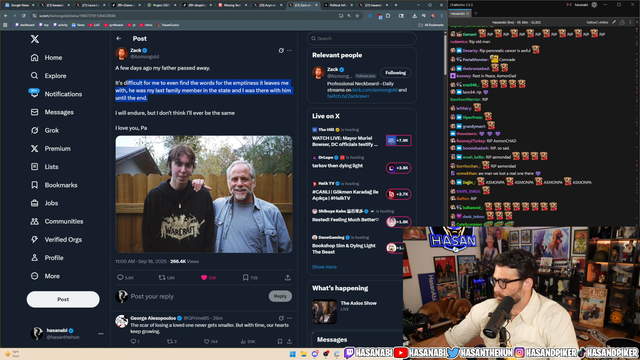
Task: Open George Alexopoulos reply author name
Action: point(153,318)
